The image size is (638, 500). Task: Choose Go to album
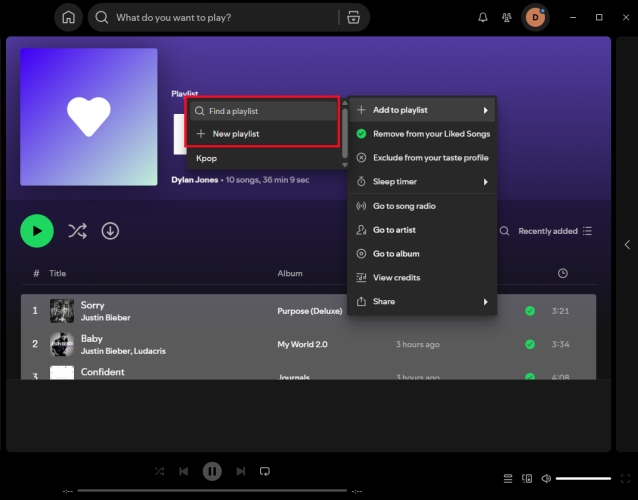click(x=422, y=254)
